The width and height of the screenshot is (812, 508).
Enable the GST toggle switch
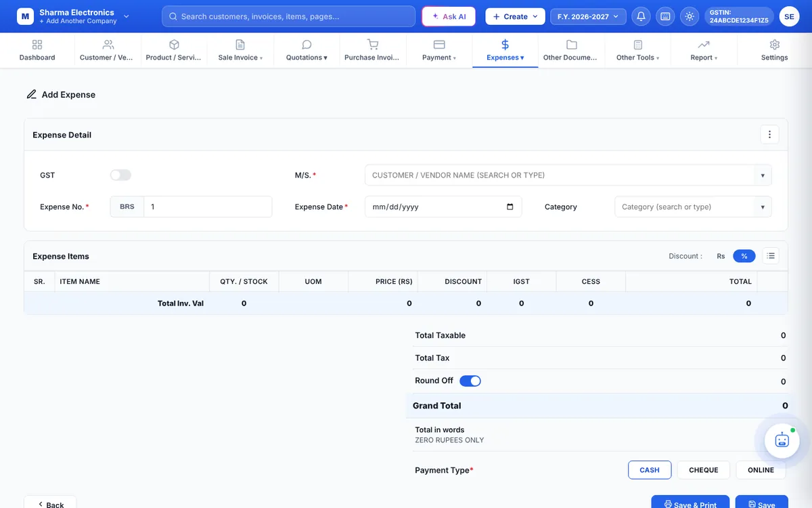pos(120,175)
